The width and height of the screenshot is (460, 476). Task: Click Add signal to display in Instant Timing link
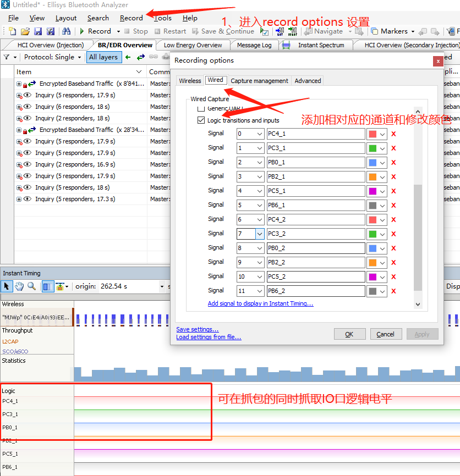[260, 303]
